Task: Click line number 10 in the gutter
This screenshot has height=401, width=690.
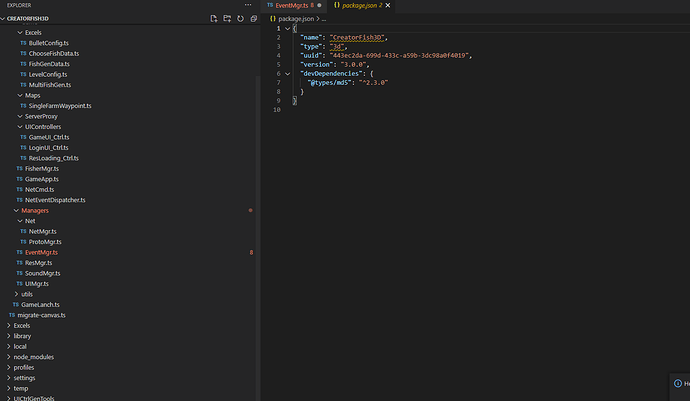Action: coord(276,110)
